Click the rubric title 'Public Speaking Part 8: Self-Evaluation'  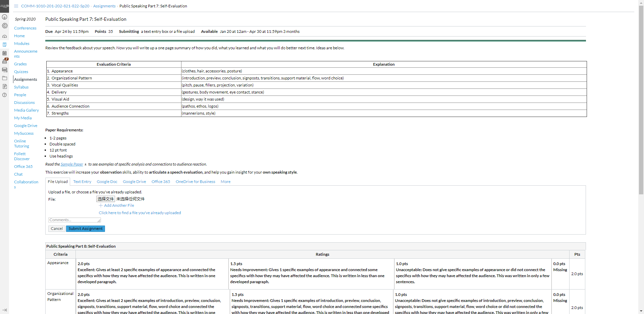tap(81, 246)
